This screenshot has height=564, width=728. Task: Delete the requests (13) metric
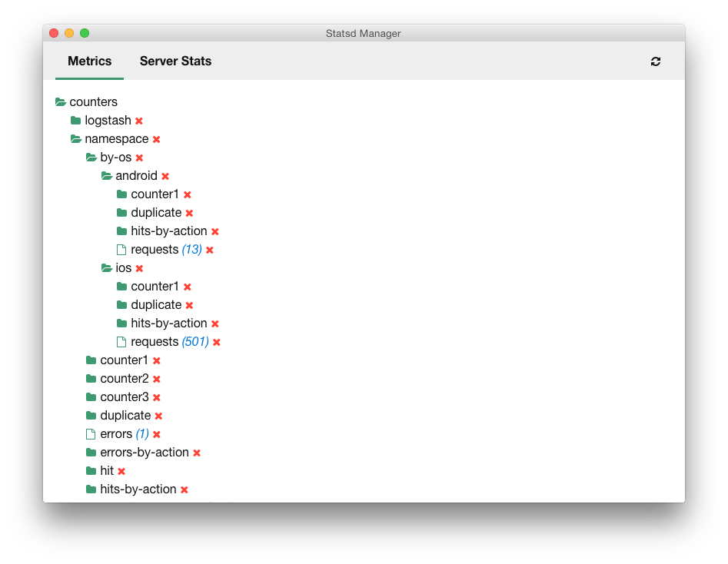point(210,250)
